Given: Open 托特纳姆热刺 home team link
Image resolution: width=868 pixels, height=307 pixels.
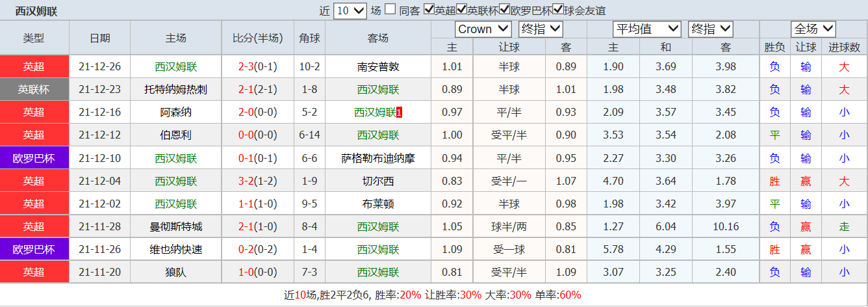Looking at the screenshot, I should (x=176, y=89).
